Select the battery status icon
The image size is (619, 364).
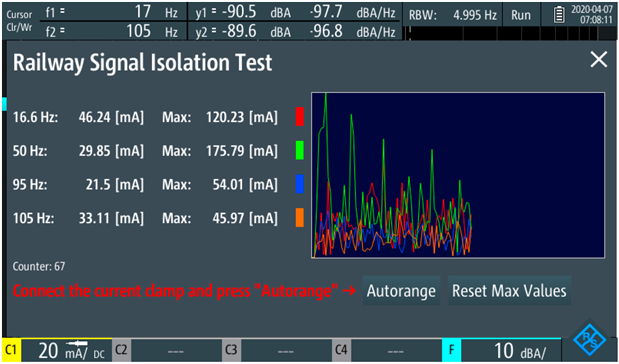559,15
